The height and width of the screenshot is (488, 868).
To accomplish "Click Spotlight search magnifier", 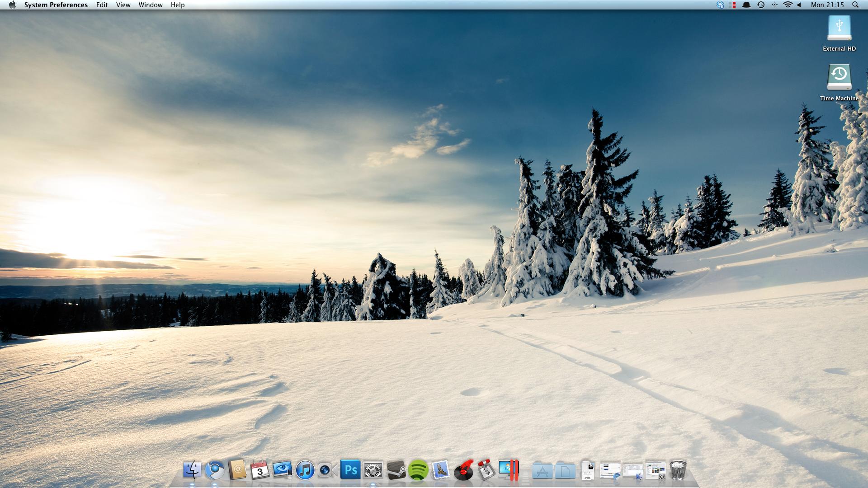I will coord(855,5).
